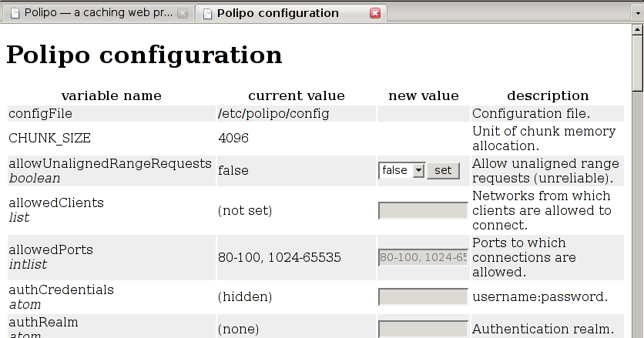Click the Authentication realm. description
Image resolution: width=644 pixels, height=338 pixels.
pos(543,329)
